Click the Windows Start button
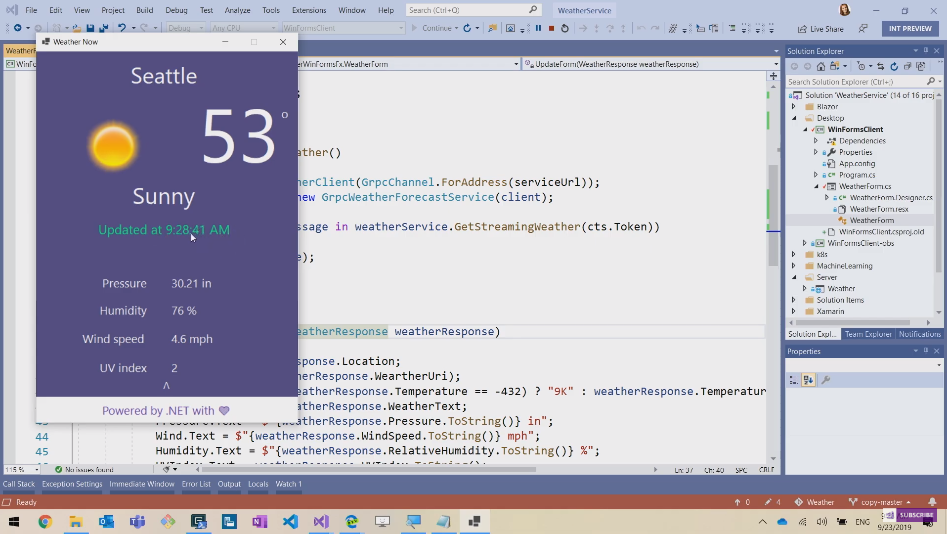The width and height of the screenshot is (947, 534). 14,521
